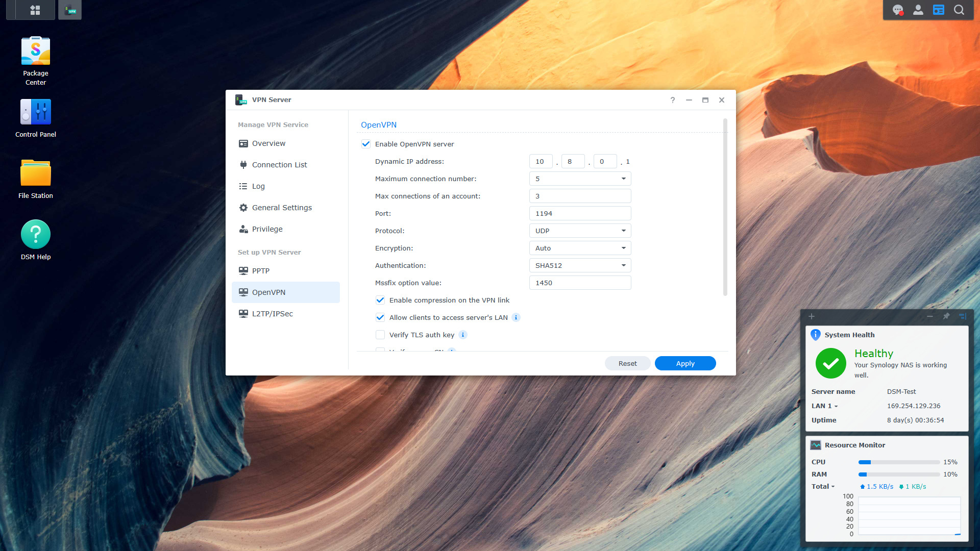Click the help question mark in VPN Server title bar

click(x=673, y=100)
